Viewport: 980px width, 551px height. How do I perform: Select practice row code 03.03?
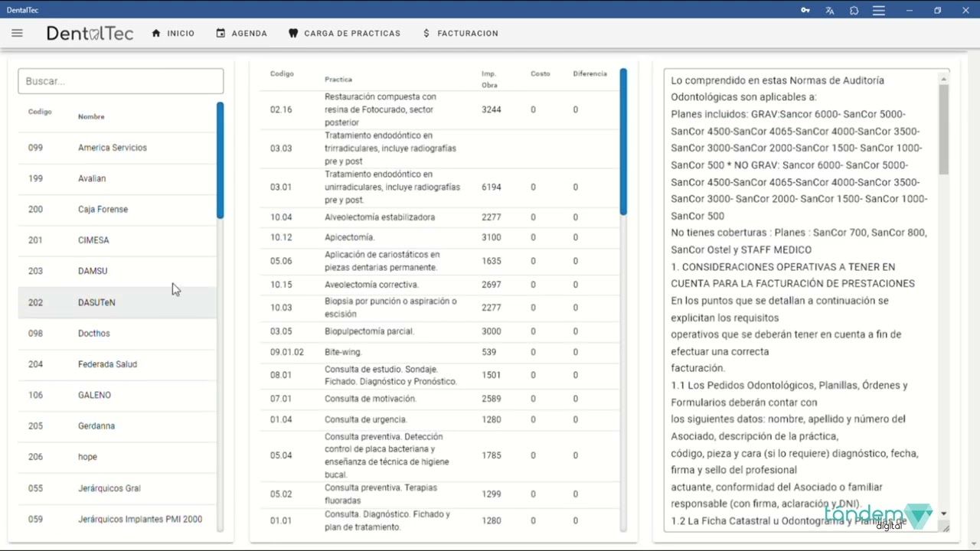[439, 148]
